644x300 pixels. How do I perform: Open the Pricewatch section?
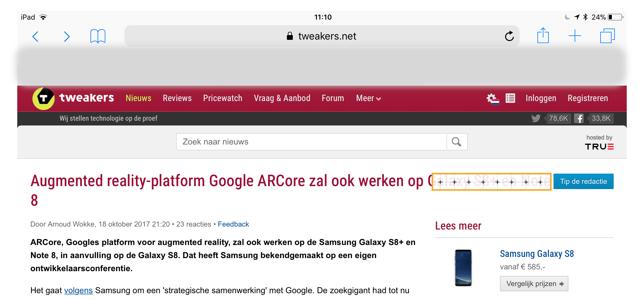223,98
